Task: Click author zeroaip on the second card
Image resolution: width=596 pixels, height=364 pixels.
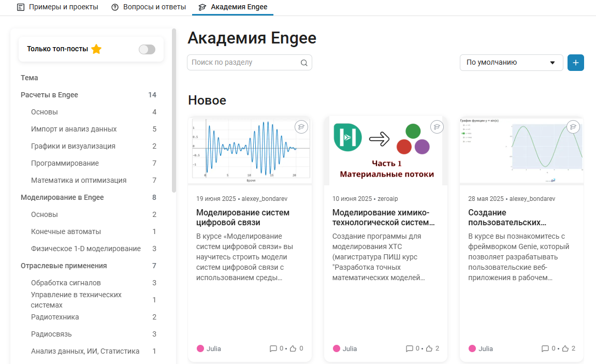Action: (x=388, y=199)
